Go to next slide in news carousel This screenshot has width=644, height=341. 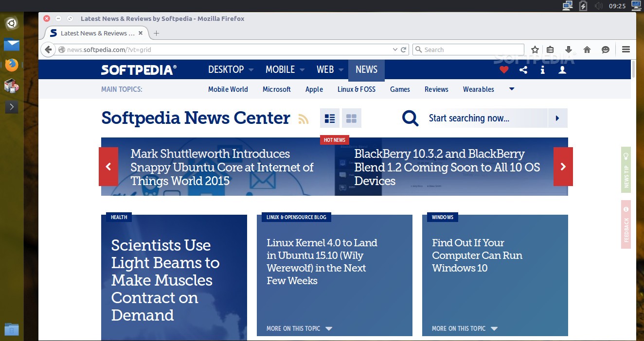[x=563, y=167]
